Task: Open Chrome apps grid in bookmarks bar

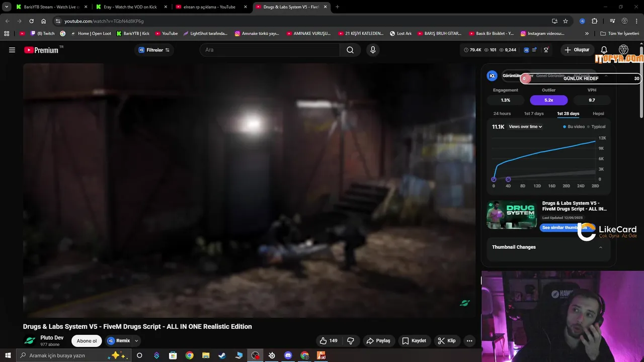Action: (x=7, y=34)
